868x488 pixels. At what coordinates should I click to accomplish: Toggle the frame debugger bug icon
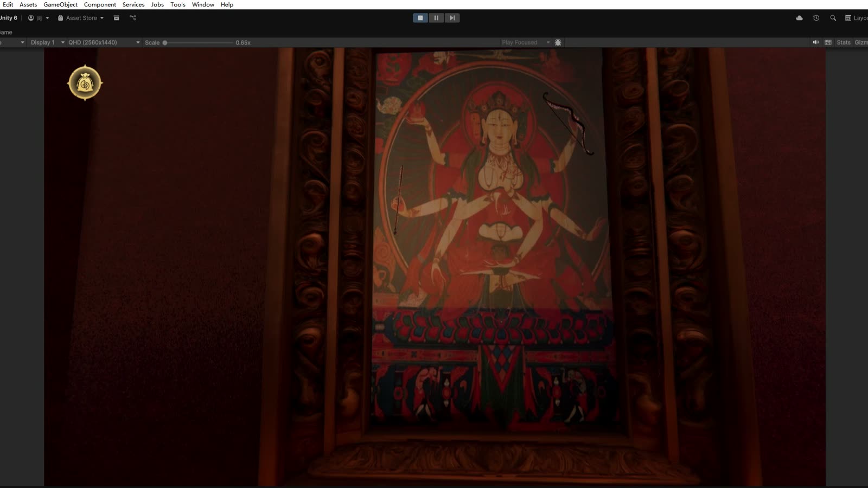click(x=558, y=42)
